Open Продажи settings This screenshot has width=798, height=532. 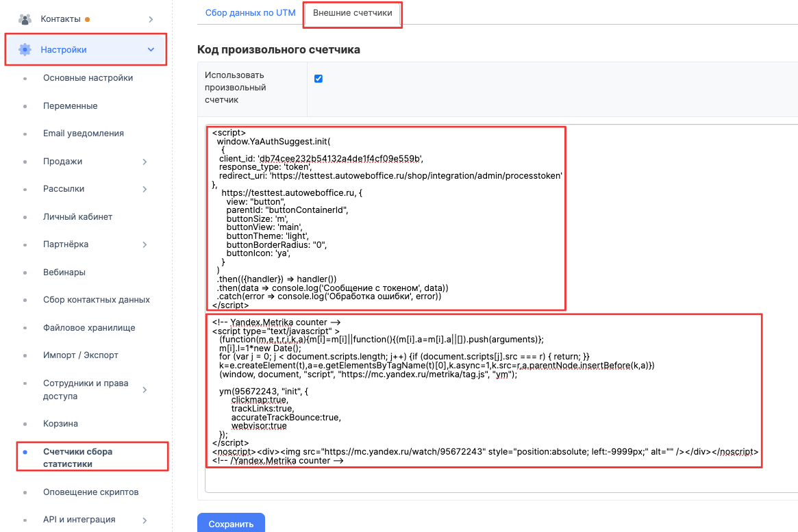click(x=62, y=161)
